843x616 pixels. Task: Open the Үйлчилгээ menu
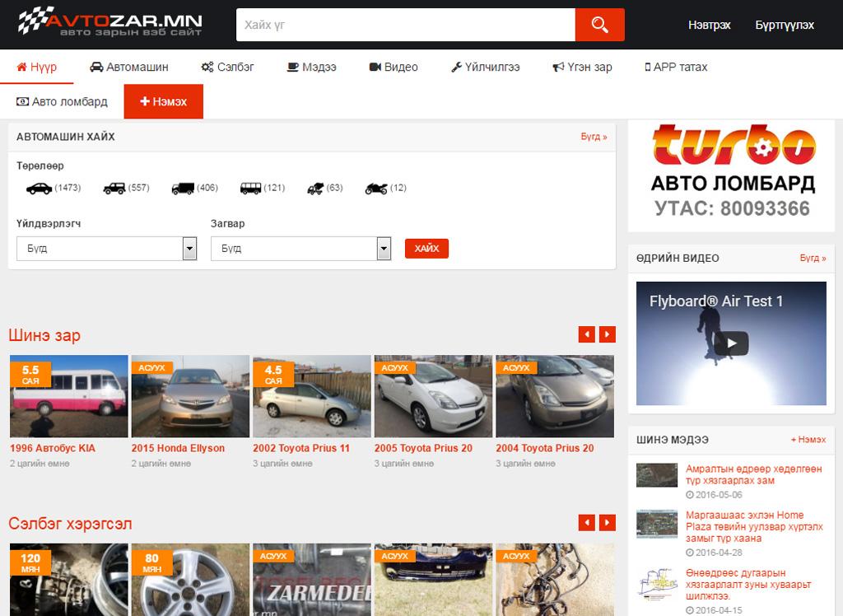(486, 67)
